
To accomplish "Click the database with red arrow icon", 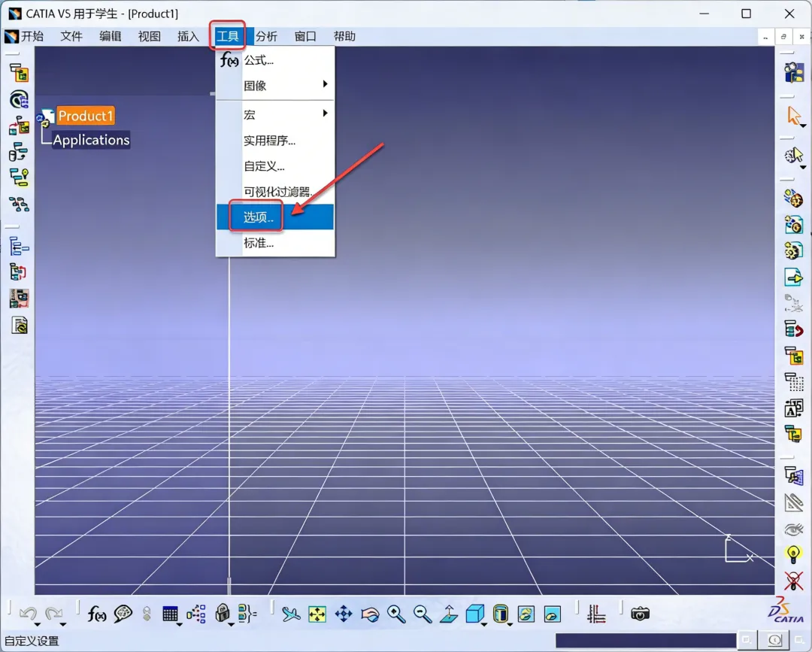I will point(793,329).
